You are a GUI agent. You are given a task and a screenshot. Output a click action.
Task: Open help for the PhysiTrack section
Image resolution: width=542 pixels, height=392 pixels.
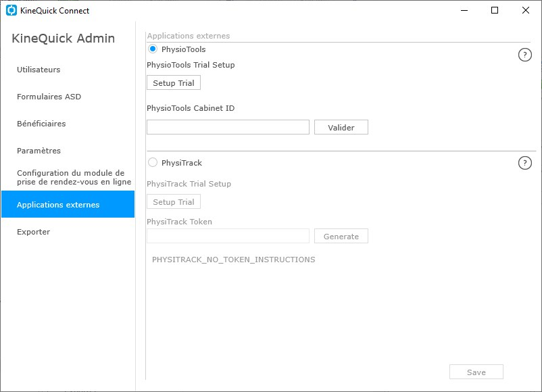click(524, 163)
